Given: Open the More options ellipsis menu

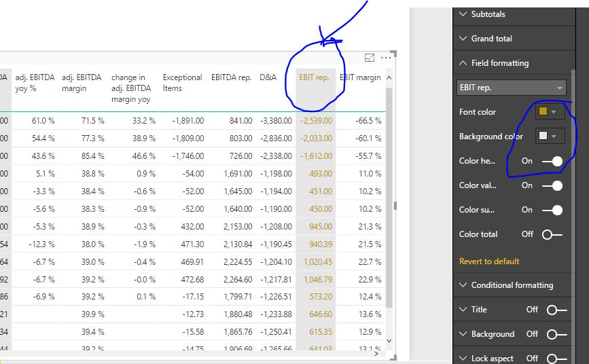Looking at the screenshot, I should point(386,58).
